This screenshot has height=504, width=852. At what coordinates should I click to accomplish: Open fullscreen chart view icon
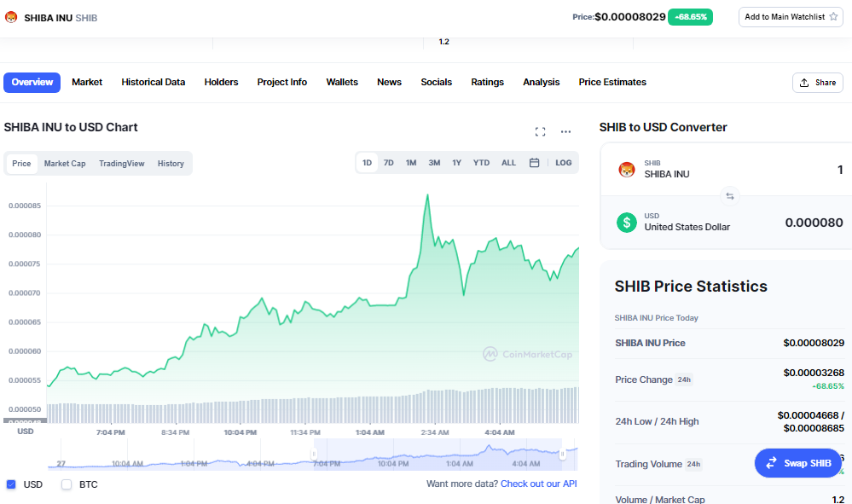540,131
